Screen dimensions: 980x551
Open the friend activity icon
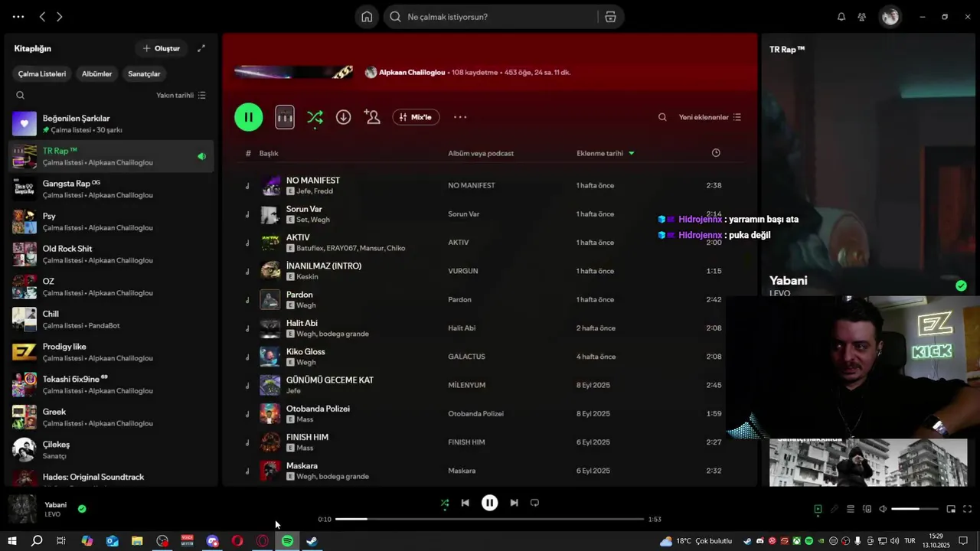click(x=862, y=17)
